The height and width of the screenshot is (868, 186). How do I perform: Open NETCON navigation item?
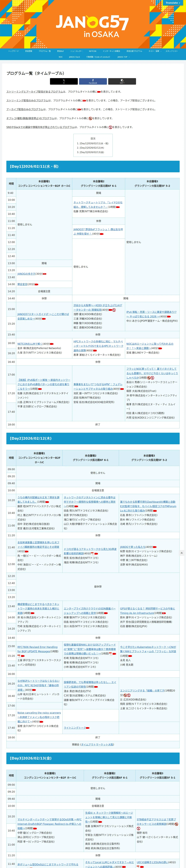[93, 51]
